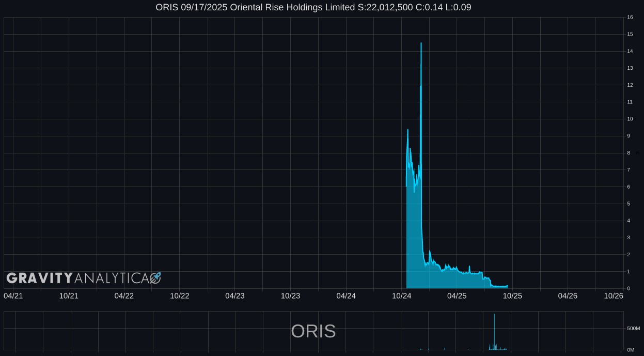Image resolution: width=644 pixels, height=356 pixels.
Task: Click the 04/24 date label
Action: pyautogui.click(x=346, y=296)
